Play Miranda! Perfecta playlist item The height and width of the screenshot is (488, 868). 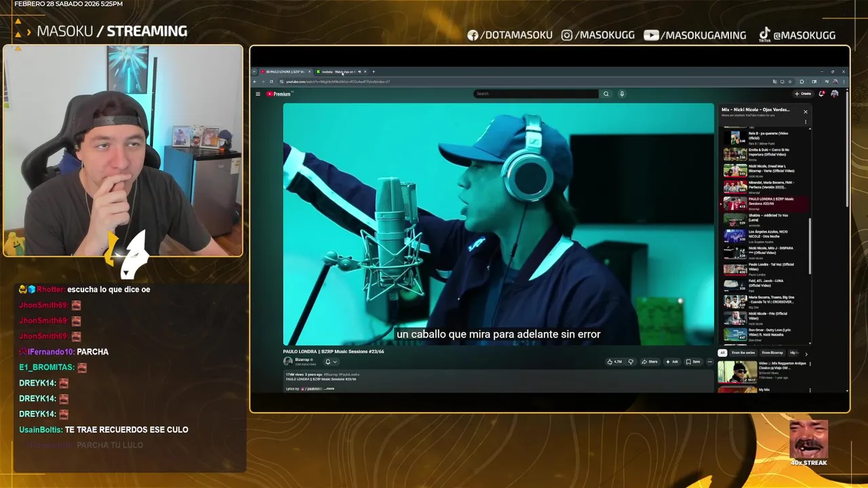tap(765, 186)
